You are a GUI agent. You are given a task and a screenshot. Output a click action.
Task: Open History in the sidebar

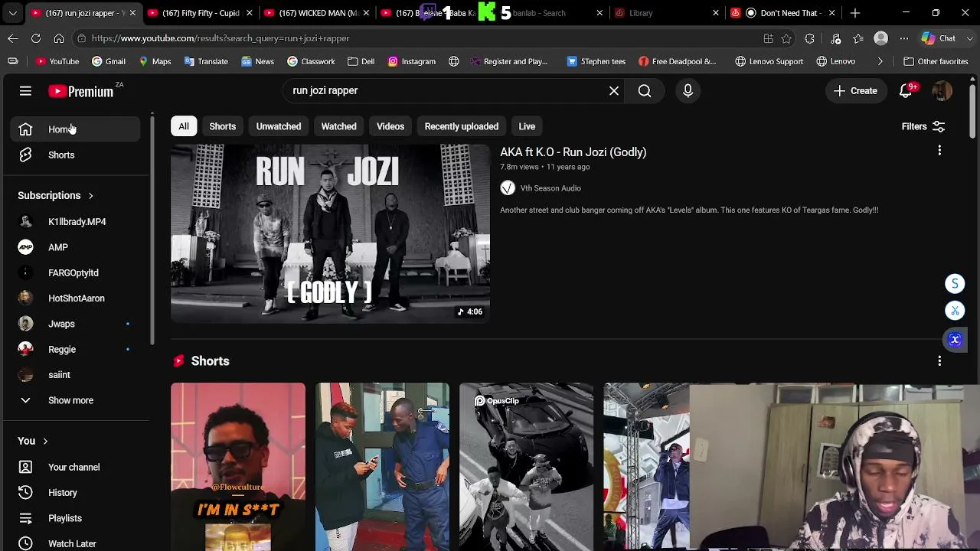[75, 493]
